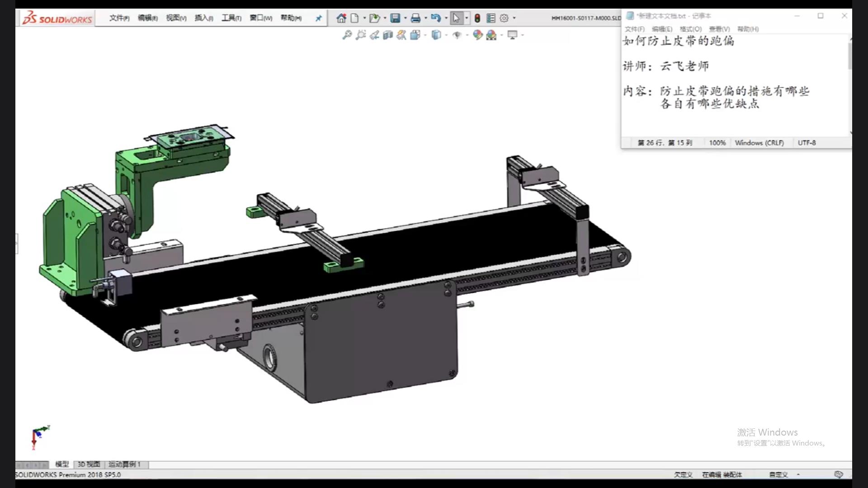Expand the collapsed left FeatureManager panel handle
The image size is (868, 488).
tap(17, 244)
